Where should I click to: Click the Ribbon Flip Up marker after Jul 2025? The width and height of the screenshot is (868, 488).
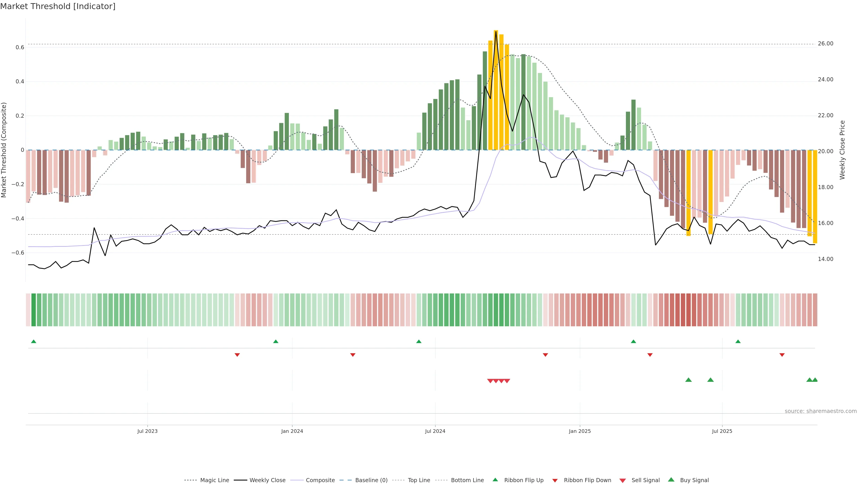click(x=738, y=342)
